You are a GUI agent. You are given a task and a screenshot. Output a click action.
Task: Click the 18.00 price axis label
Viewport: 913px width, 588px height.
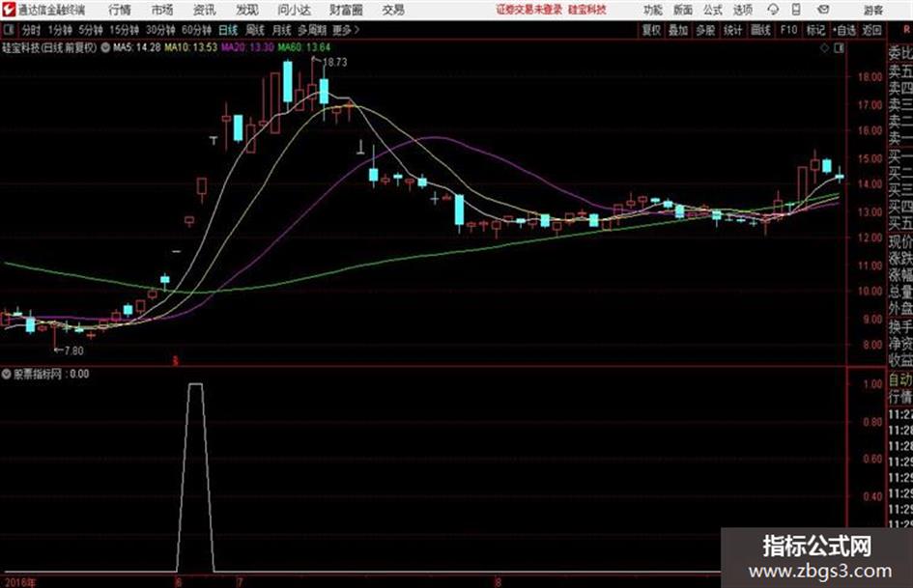[870, 77]
